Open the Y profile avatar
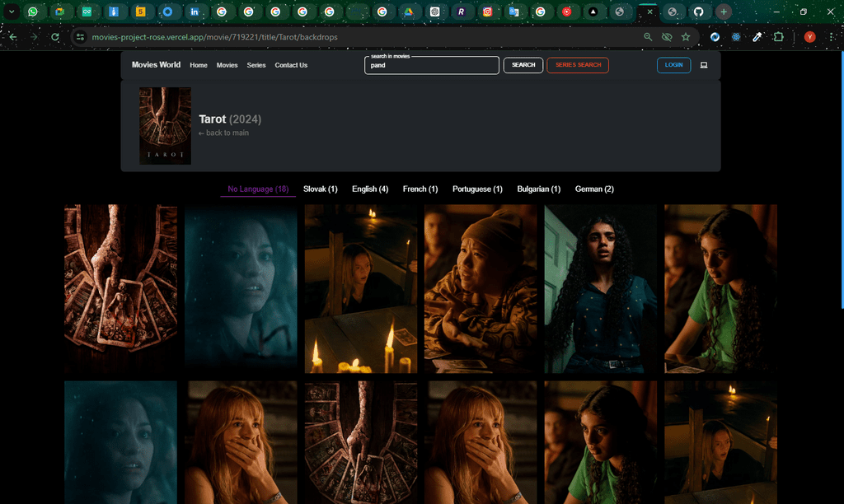Viewport: 844px width, 504px height. pos(809,37)
